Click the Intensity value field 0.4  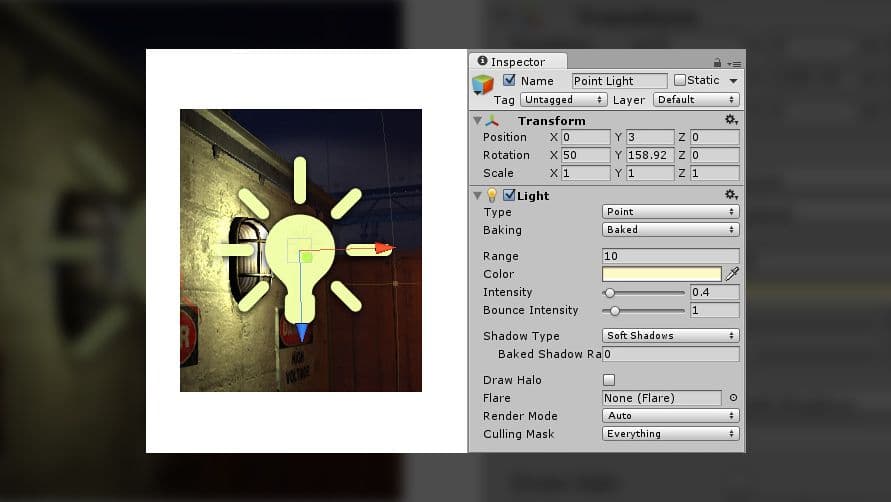point(715,292)
